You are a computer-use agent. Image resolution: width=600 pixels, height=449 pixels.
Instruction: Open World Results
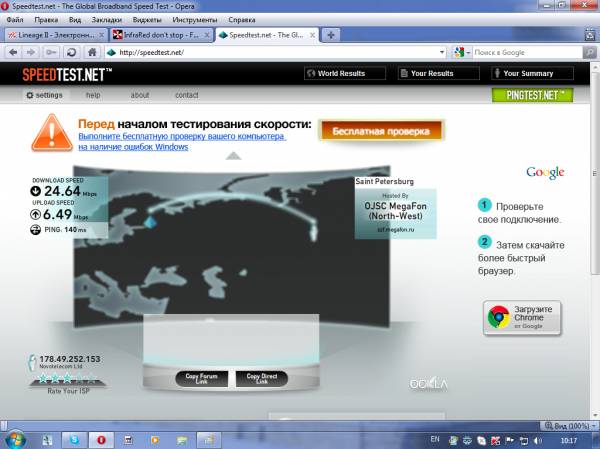pos(345,73)
